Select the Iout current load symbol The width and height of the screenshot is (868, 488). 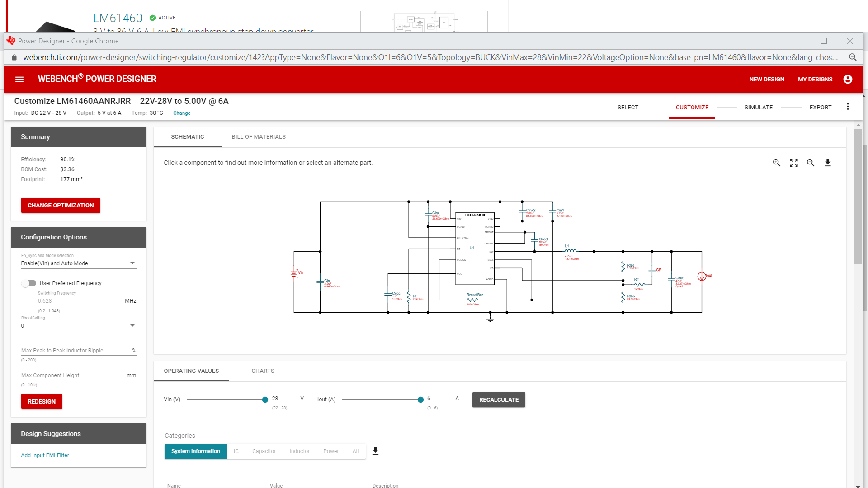pos(702,276)
